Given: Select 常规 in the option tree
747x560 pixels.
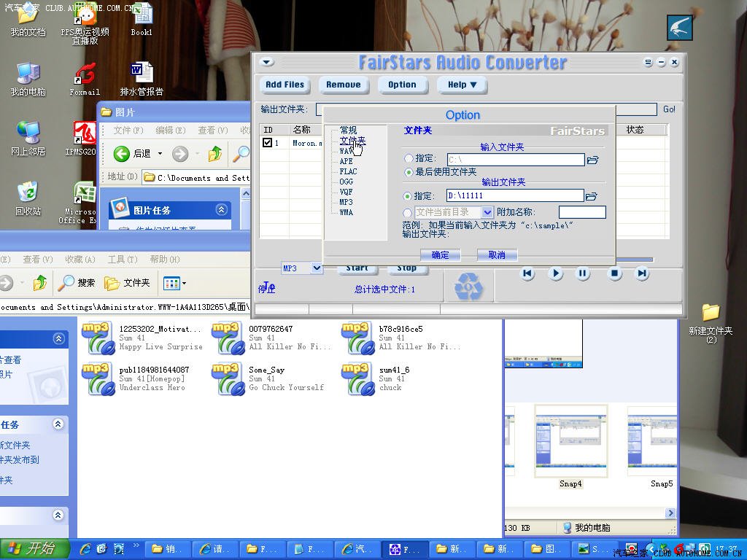Looking at the screenshot, I should point(349,130).
